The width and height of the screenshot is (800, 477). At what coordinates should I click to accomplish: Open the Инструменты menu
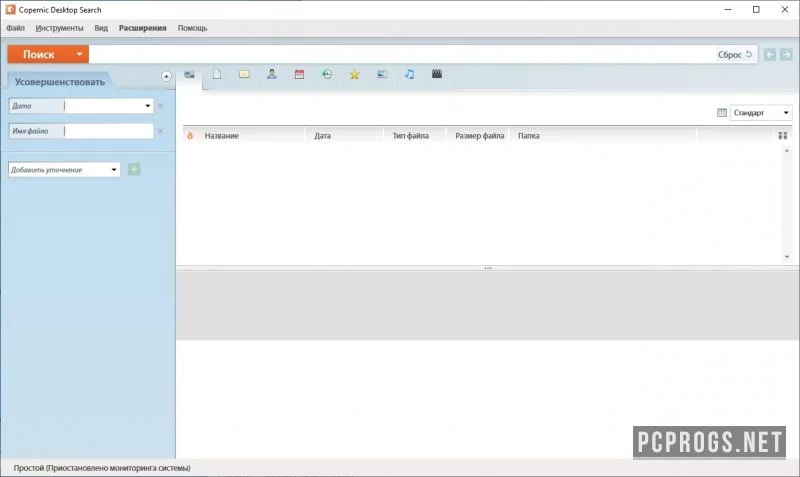tap(59, 28)
